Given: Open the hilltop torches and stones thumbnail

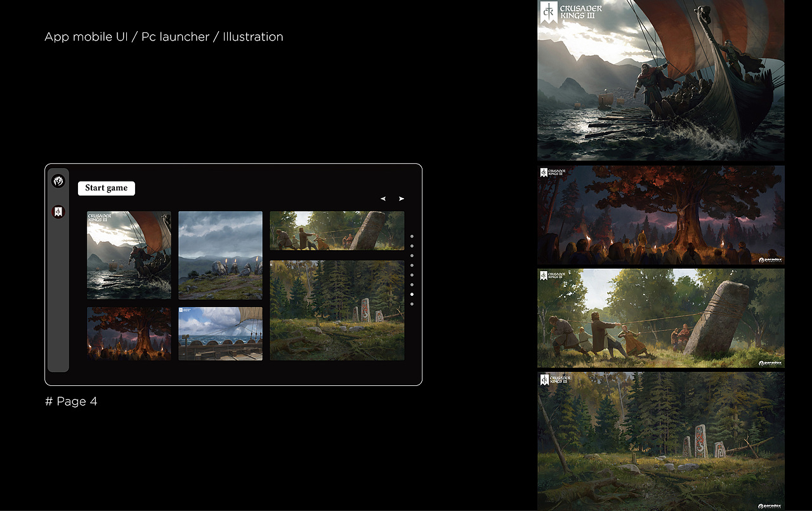Looking at the screenshot, I should point(220,255).
